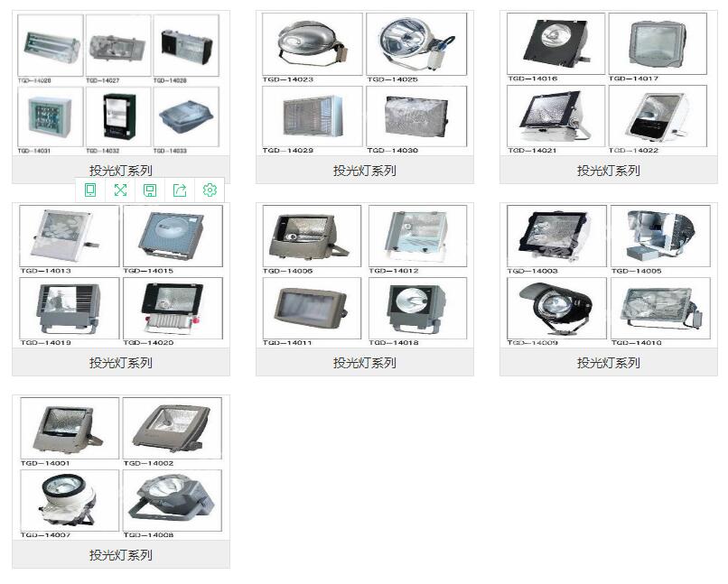Select the TGD-14007 round white lamp thumbnail
Screen dimensions: 728x584
[70, 500]
